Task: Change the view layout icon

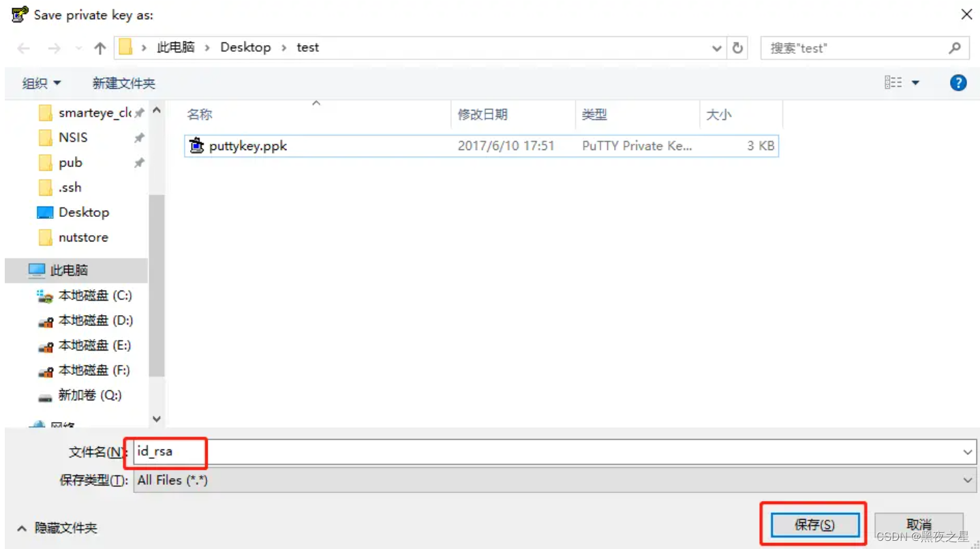Action: (x=893, y=83)
